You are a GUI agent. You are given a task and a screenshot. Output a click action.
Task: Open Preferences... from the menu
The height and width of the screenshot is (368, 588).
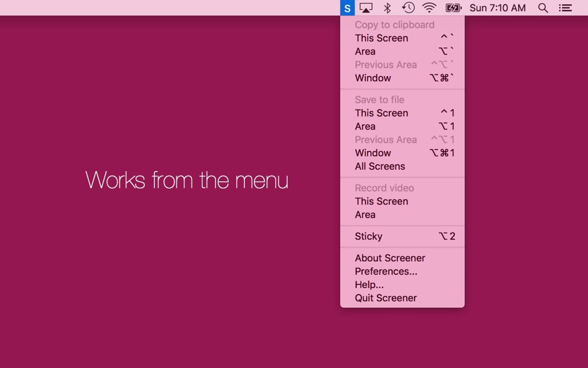(402, 271)
